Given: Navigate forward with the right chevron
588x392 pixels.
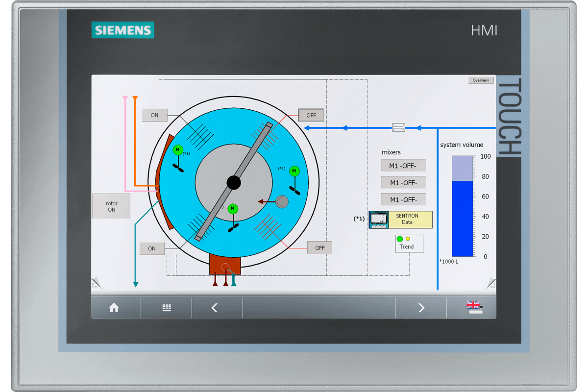Looking at the screenshot, I should tap(421, 308).
